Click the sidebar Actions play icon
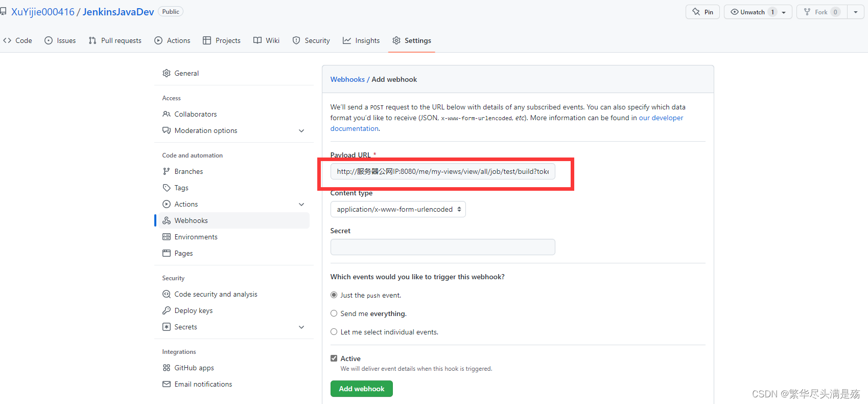This screenshot has width=868, height=404. click(167, 204)
